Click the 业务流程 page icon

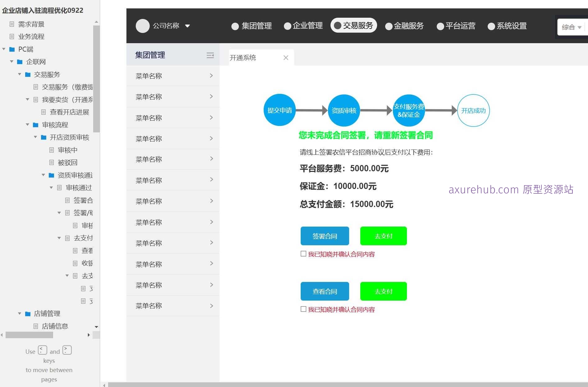pos(12,36)
